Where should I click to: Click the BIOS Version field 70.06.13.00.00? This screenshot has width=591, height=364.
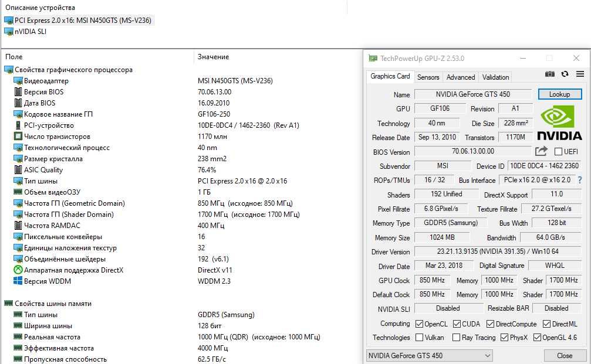click(473, 151)
